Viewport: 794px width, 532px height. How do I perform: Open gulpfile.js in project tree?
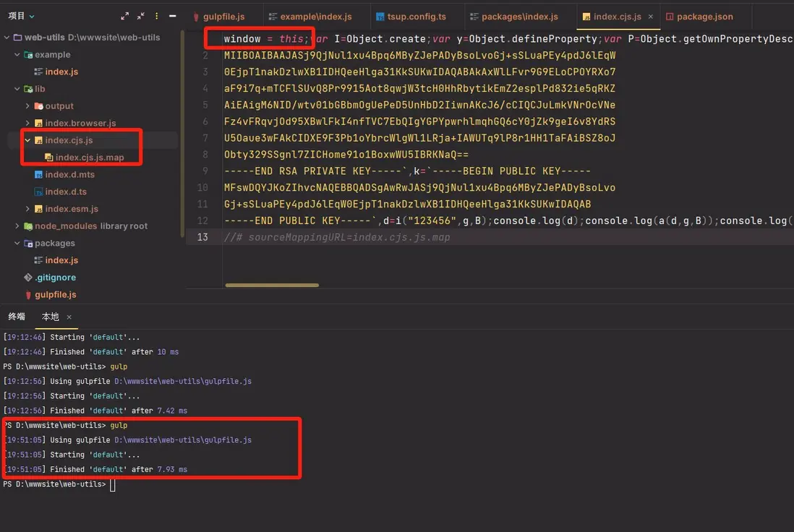[x=55, y=295]
